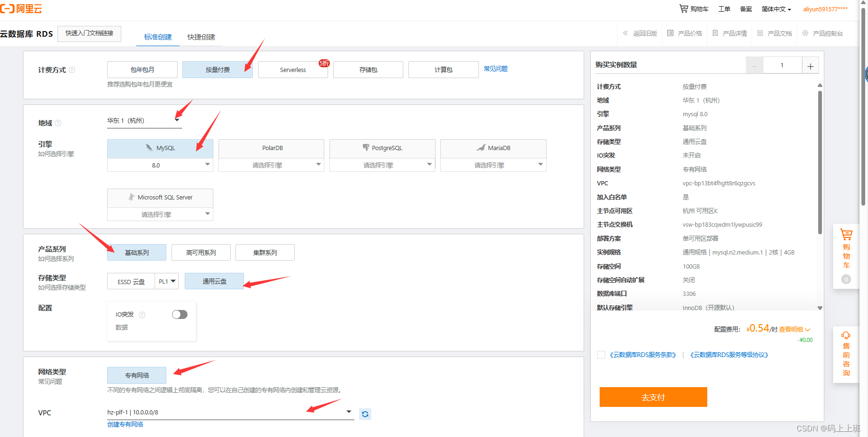The image size is (868, 437).
Task: Select the MySQL engine button
Action: pyautogui.click(x=160, y=148)
